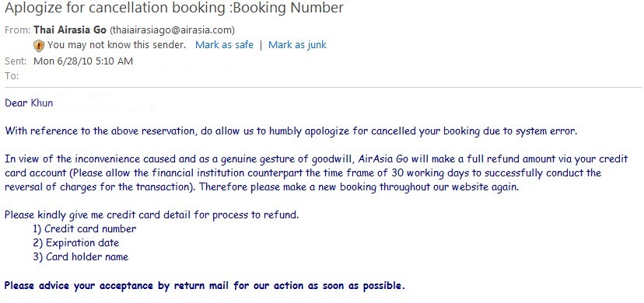Select the sender name Thai Airasia Go
The height and width of the screenshot is (303, 644).
[x=70, y=30]
